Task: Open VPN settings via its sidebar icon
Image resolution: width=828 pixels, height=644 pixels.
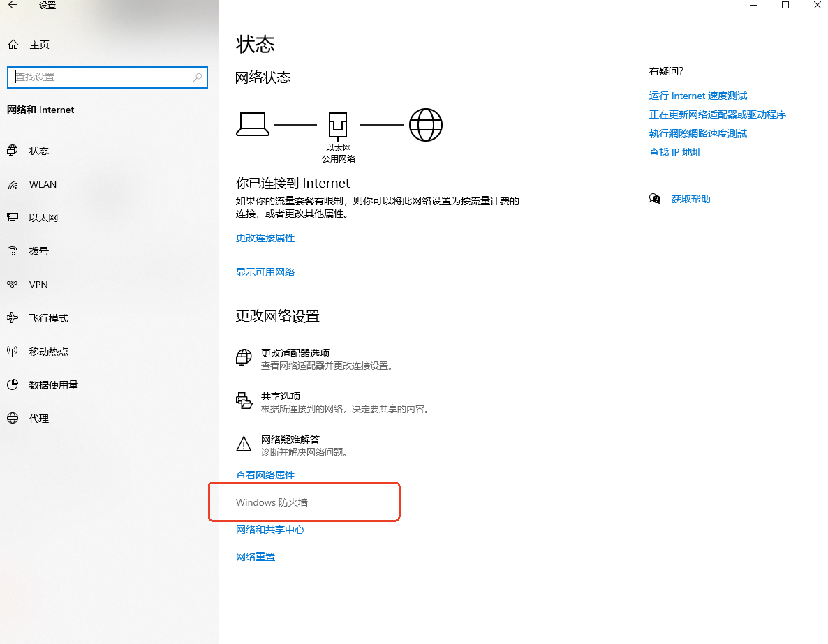Action: [x=13, y=285]
